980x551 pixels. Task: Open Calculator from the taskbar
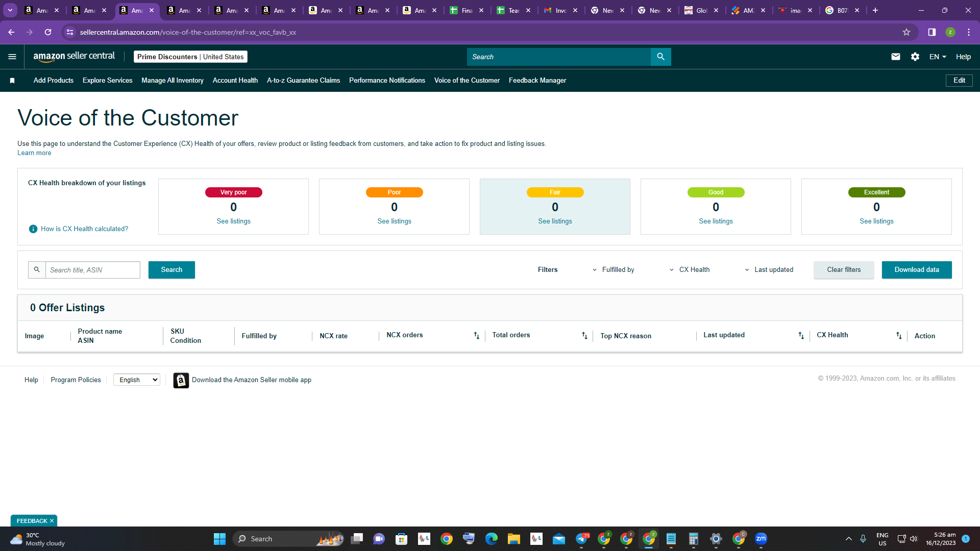(693, 539)
